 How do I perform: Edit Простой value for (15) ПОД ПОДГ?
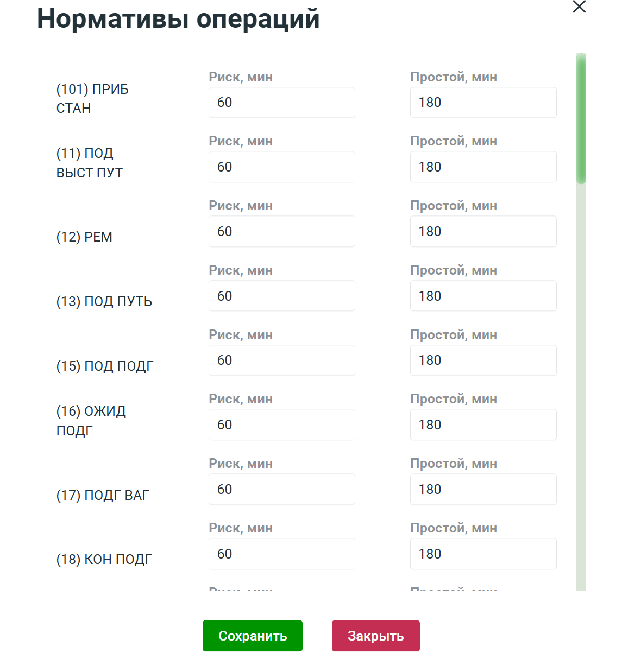point(483,360)
